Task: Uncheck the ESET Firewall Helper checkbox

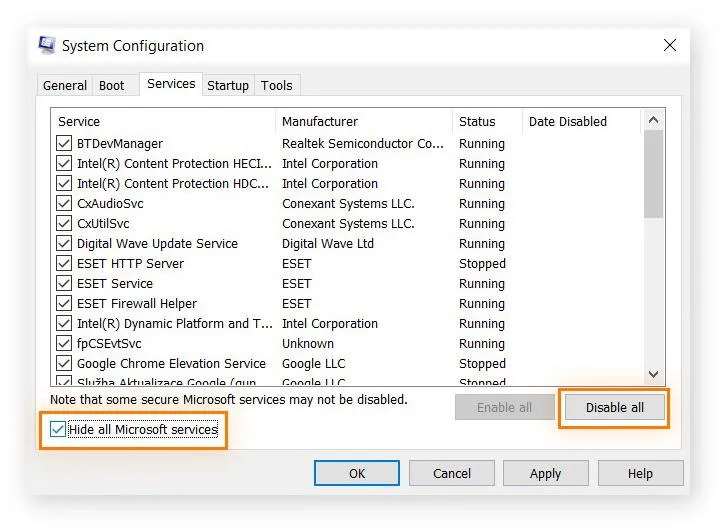Action: click(64, 303)
